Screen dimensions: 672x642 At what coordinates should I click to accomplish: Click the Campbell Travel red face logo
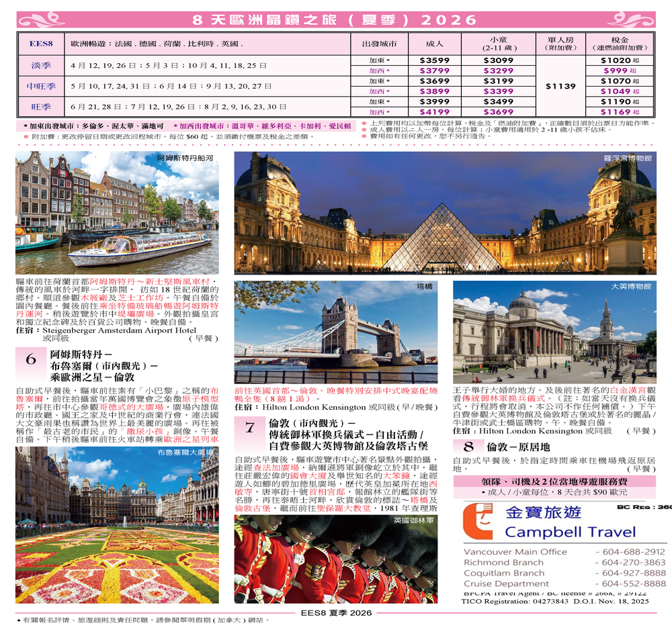pyautogui.click(x=482, y=524)
